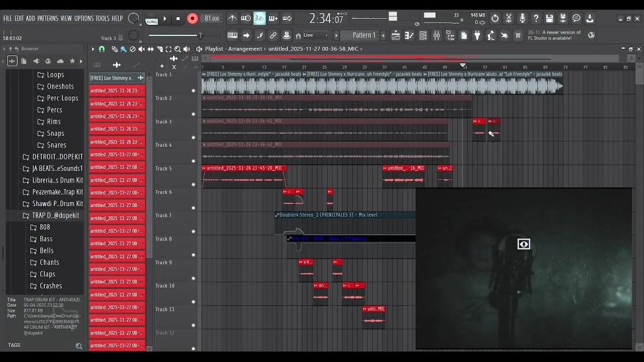Select the Draw pencil tool in playlist
Screen dimensions: 644x362
(114, 49)
